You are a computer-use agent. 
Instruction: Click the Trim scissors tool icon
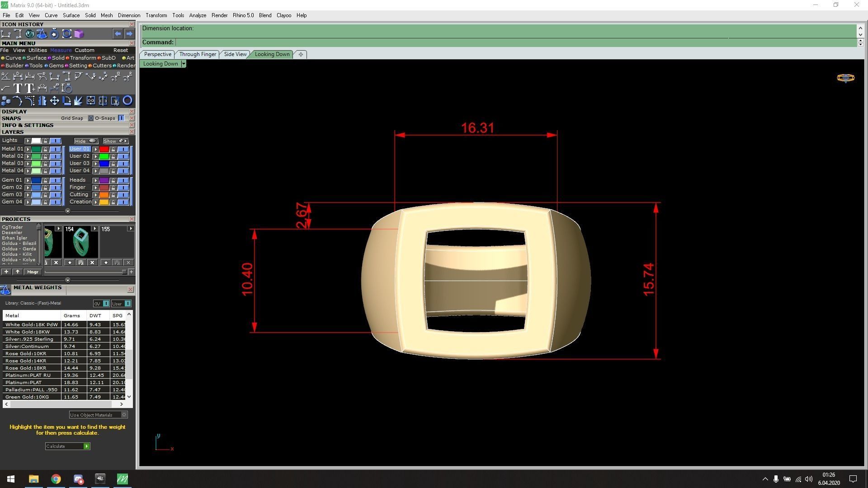115,101
